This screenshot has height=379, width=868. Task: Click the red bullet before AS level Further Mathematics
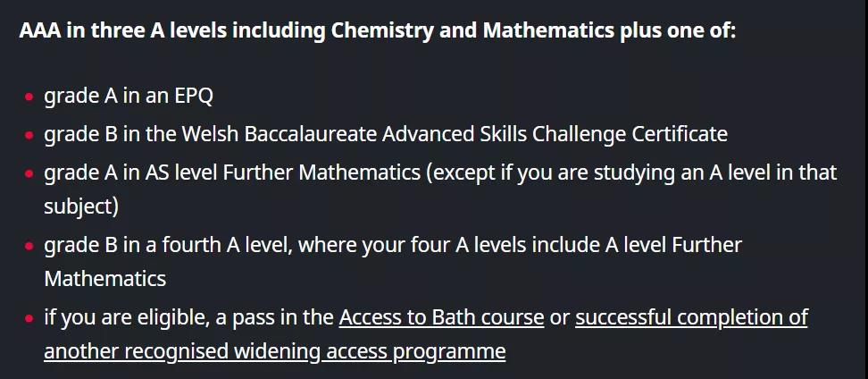29,173
